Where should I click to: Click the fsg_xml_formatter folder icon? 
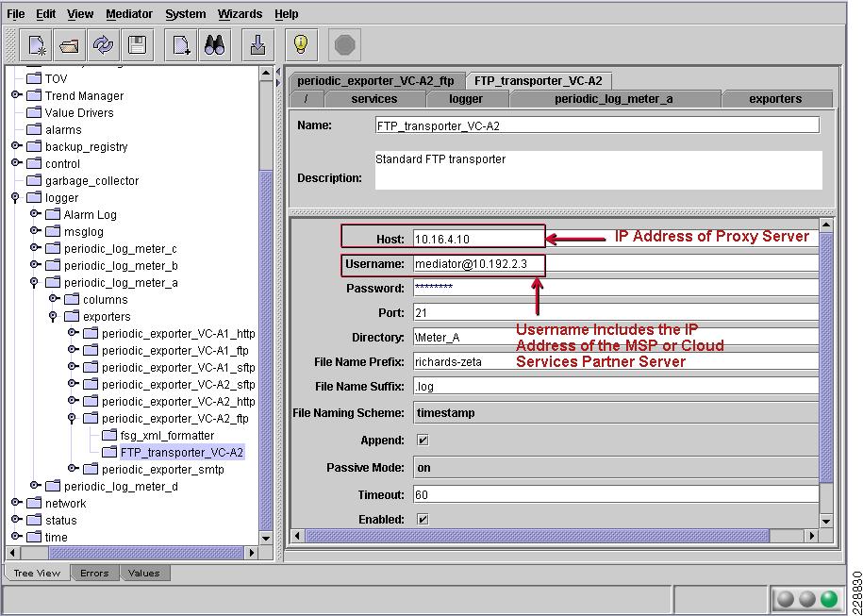click(109, 436)
